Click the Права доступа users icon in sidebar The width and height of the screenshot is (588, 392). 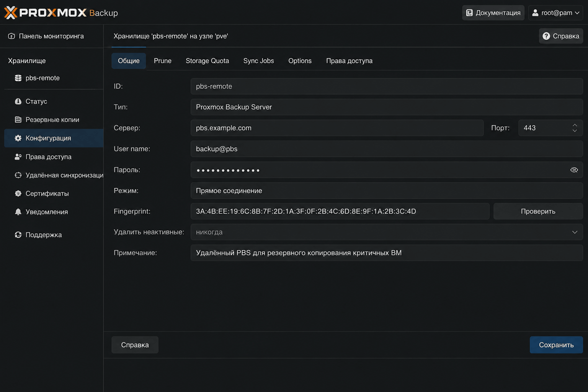coord(18,157)
